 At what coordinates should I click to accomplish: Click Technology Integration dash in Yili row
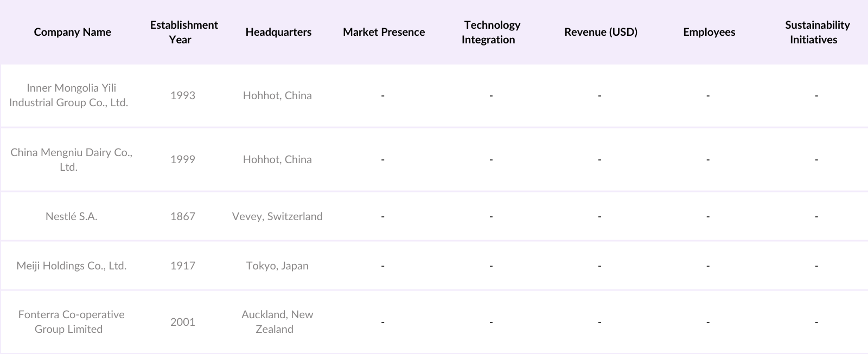coord(491,95)
